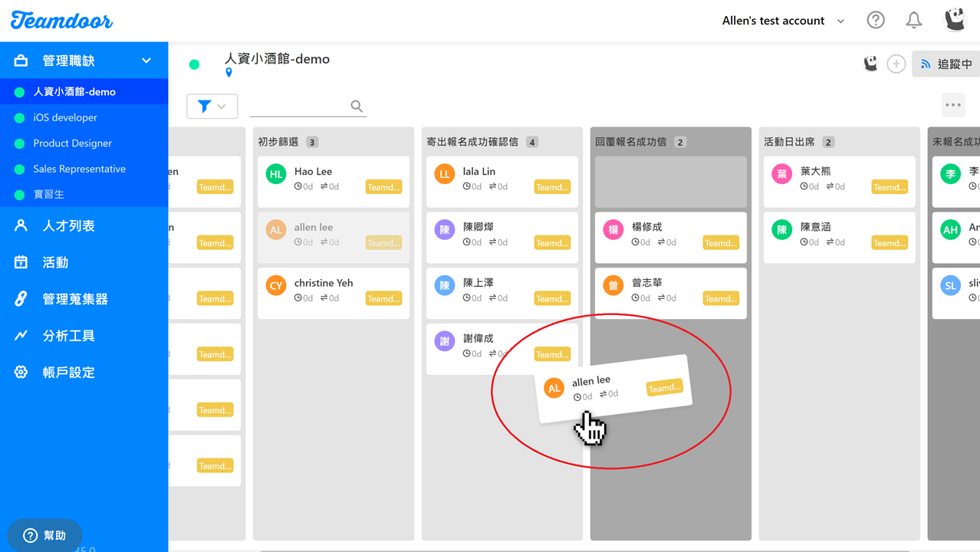980x552 pixels.
Task: Add a team member with plus icon
Action: point(896,64)
